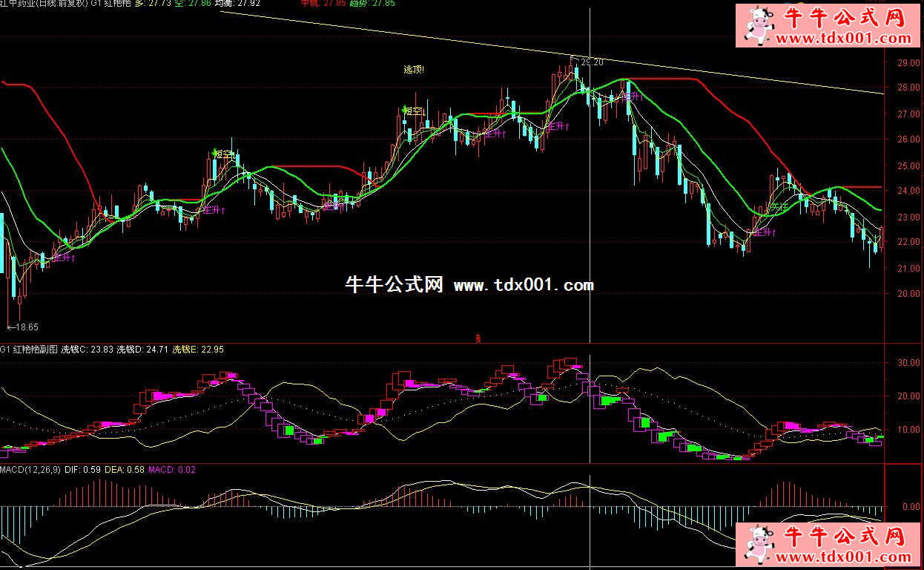Click the cow mascot icon in top-right banner
Viewport: 924px width, 570px height.
tap(758, 24)
